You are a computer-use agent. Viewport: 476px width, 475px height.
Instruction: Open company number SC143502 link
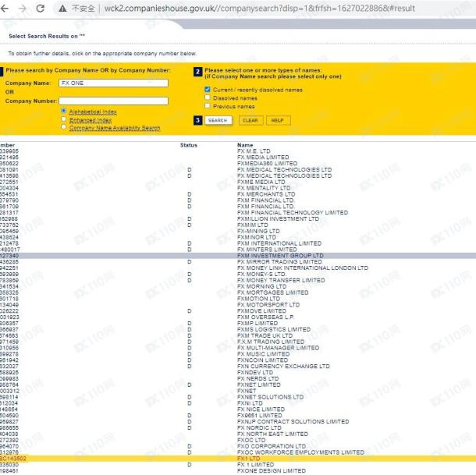tap(13, 459)
